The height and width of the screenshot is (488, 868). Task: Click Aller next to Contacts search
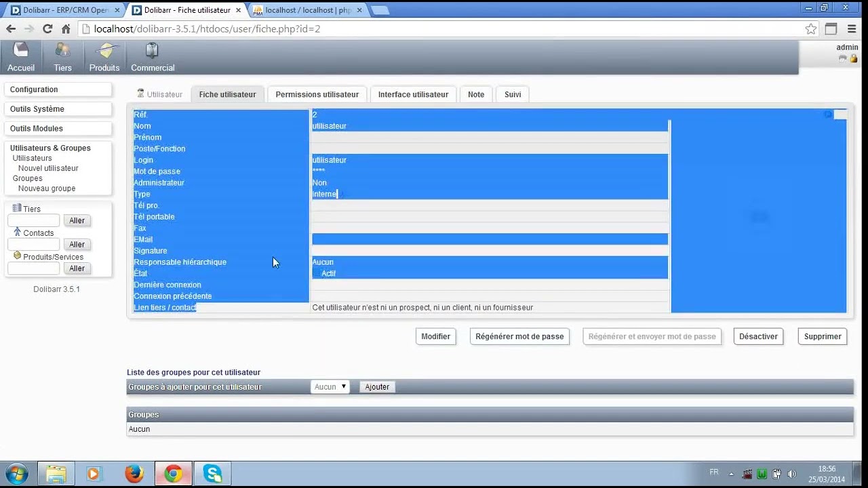(77, 244)
